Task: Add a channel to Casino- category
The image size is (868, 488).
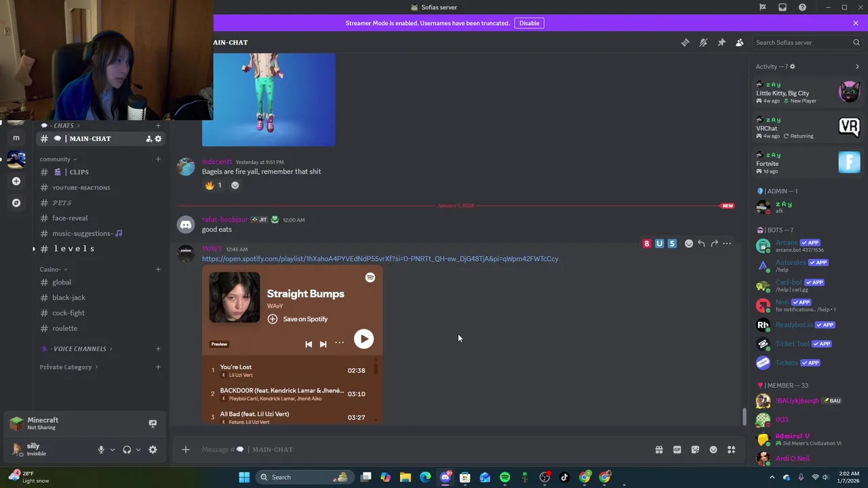Action: (158, 270)
